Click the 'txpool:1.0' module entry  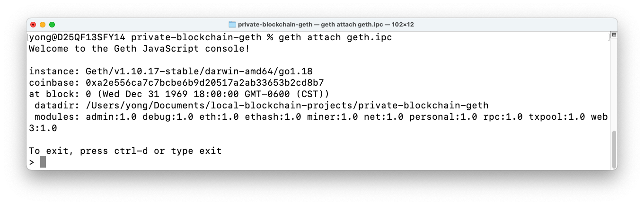[556, 116]
